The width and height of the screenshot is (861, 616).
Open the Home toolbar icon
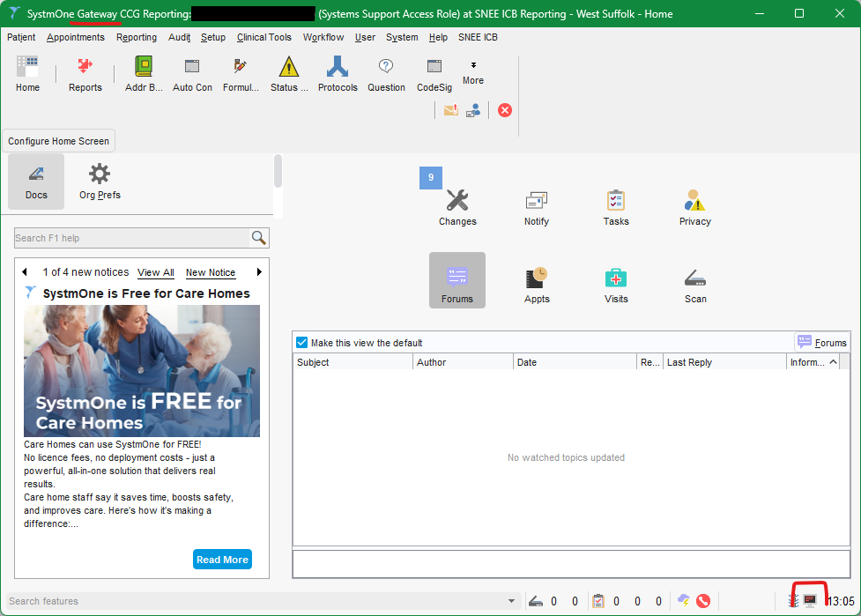(27, 73)
